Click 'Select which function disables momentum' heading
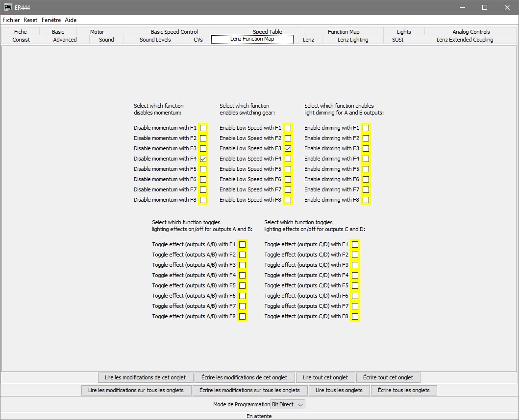The height and width of the screenshot is (420, 519). pos(159,109)
